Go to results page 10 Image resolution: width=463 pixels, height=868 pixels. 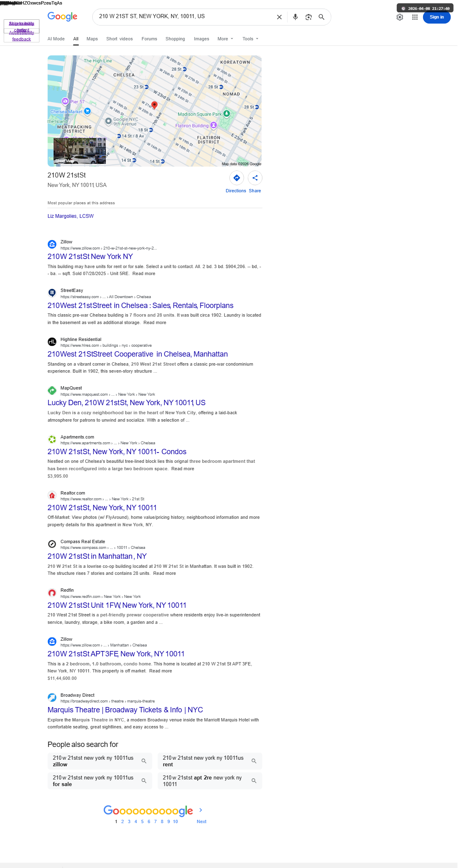coord(175,821)
